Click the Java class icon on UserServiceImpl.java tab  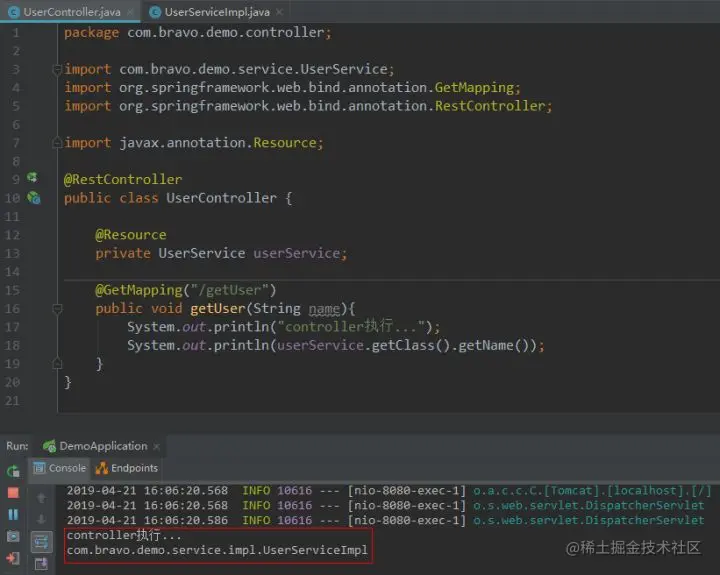[x=155, y=12]
